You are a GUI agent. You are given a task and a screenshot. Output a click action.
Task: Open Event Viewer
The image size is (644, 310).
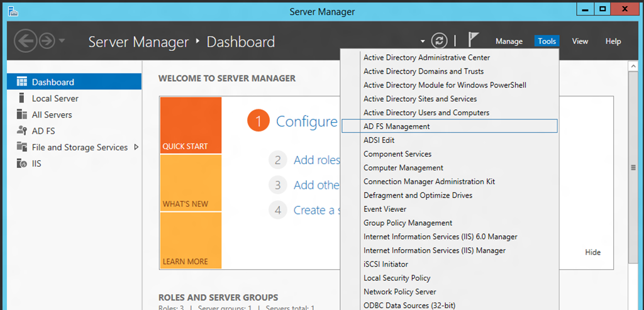(x=450, y=209)
